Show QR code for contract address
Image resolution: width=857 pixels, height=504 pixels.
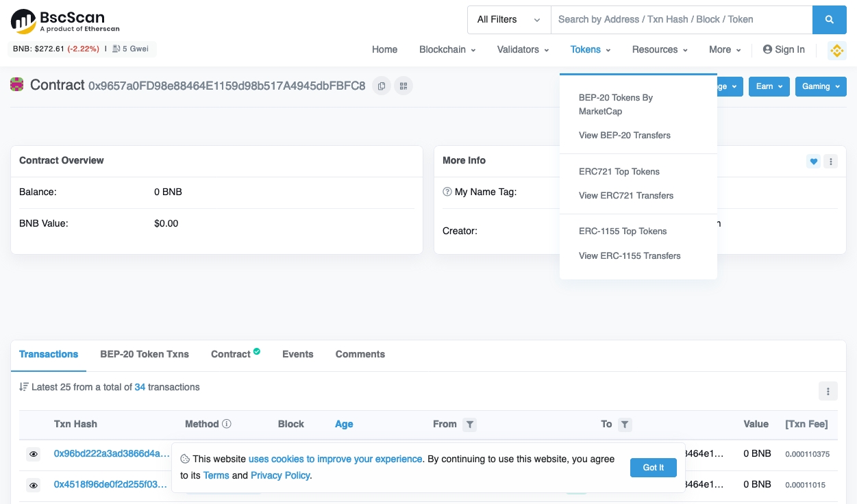(403, 86)
